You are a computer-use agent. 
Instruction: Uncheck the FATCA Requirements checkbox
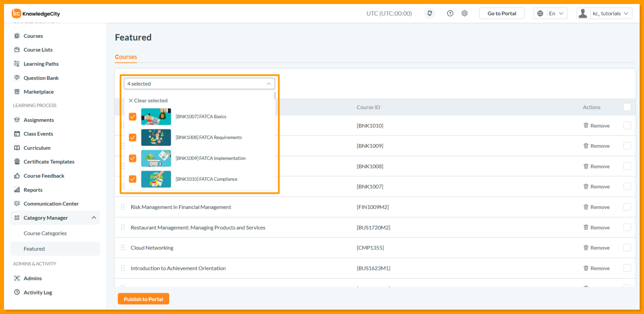pyautogui.click(x=132, y=138)
